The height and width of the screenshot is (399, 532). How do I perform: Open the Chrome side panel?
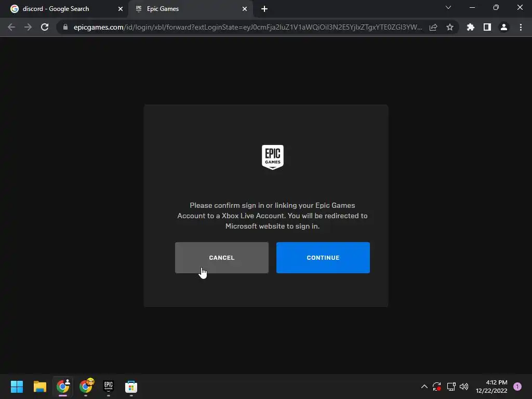(x=487, y=27)
